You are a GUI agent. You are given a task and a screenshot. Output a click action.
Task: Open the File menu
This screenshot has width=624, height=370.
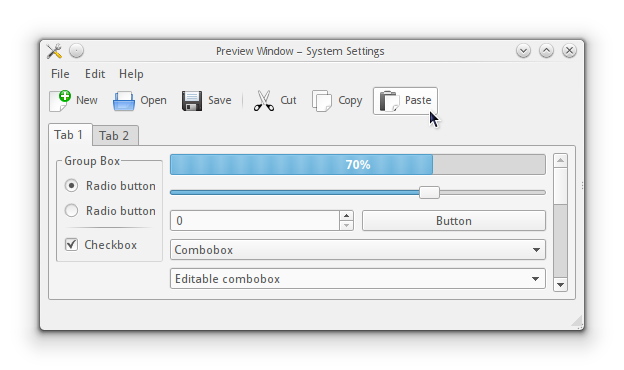pyautogui.click(x=60, y=74)
